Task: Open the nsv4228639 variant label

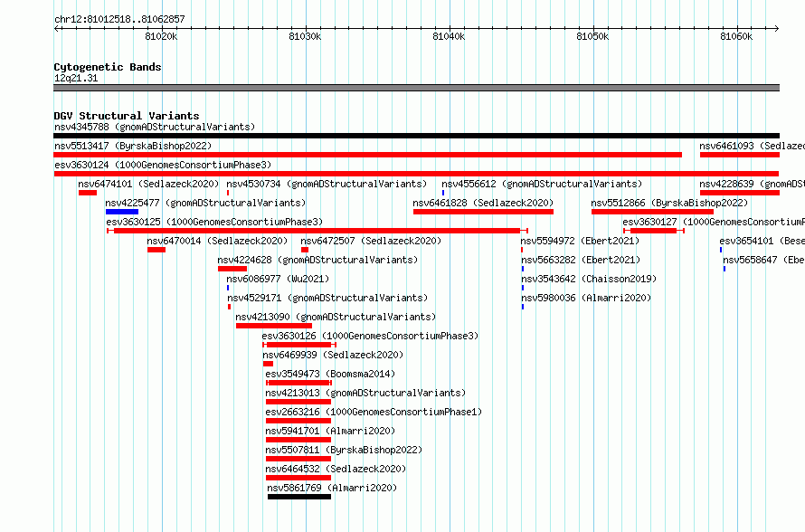Action: pyautogui.click(x=753, y=184)
